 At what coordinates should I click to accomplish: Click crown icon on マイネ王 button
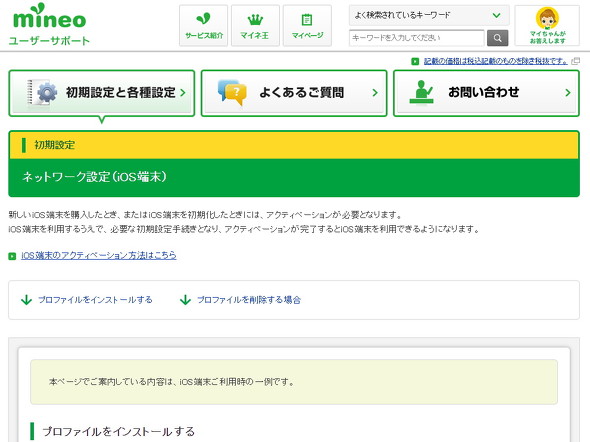point(255,19)
